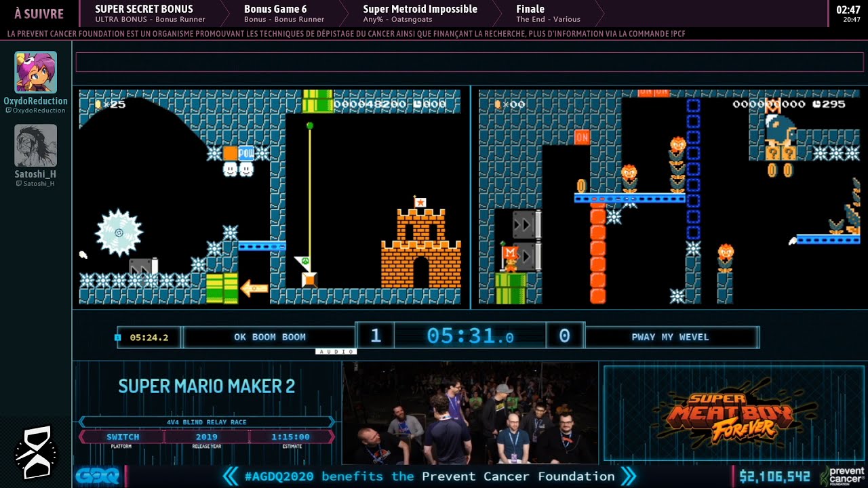Click the question mark blocks under beetle
This screenshot has height=488, width=868.
tap(781, 154)
